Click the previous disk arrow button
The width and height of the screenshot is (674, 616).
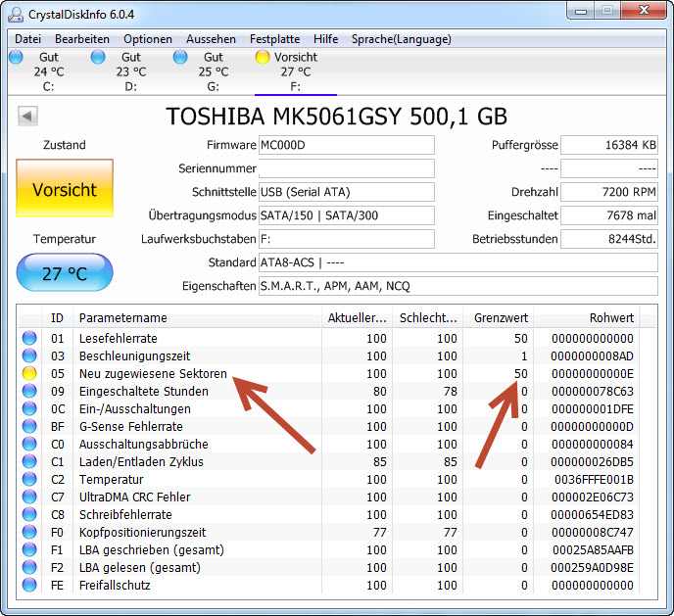point(27,116)
